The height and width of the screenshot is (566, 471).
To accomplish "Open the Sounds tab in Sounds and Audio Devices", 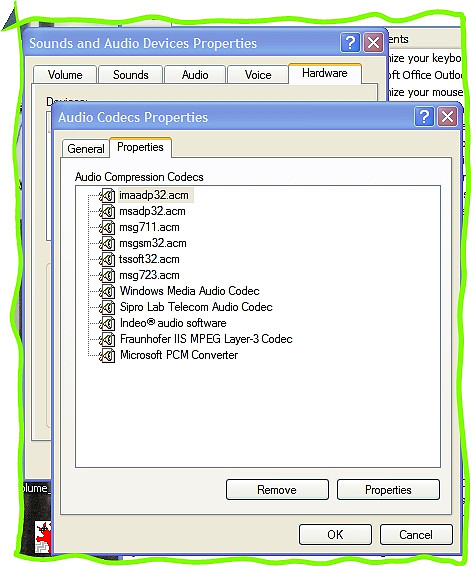I will point(130,75).
